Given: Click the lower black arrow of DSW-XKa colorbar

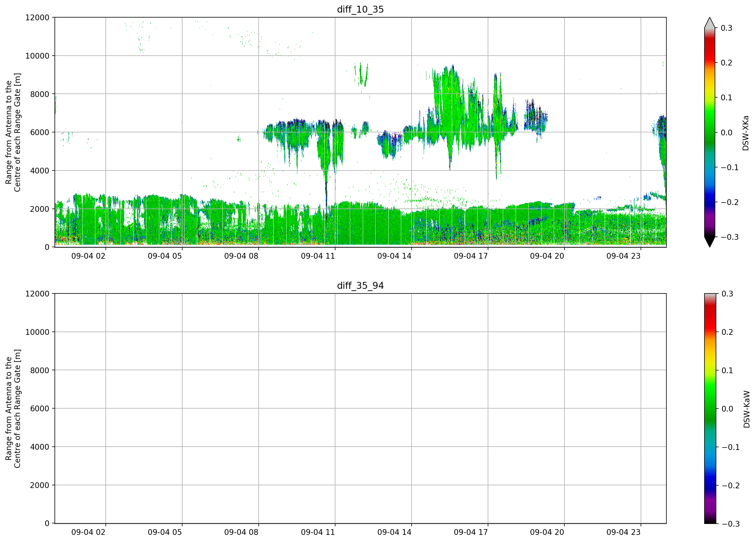Looking at the screenshot, I should [710, 242].
